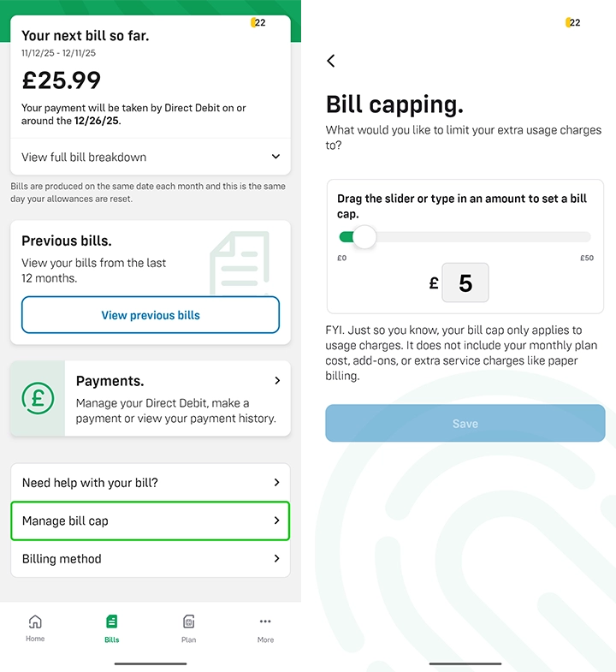616x672 pixels.
Task: Click the View previous bills button
Action: 151,315
